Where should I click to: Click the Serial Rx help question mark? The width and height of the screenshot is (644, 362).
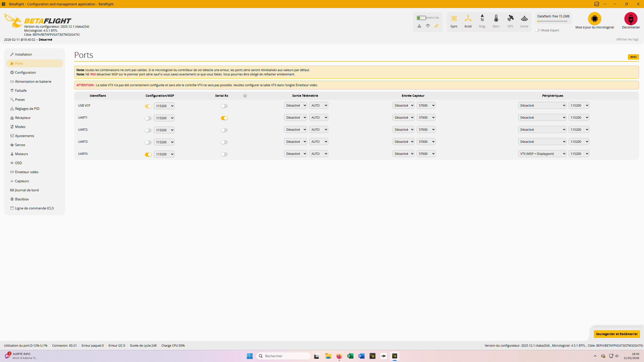coord(245,96)
